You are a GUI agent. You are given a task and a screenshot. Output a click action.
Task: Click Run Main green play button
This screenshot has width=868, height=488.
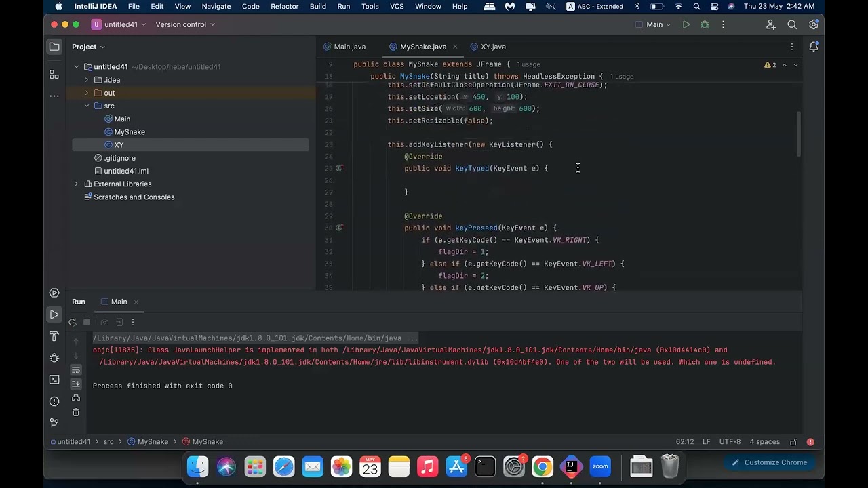[686, 24]
